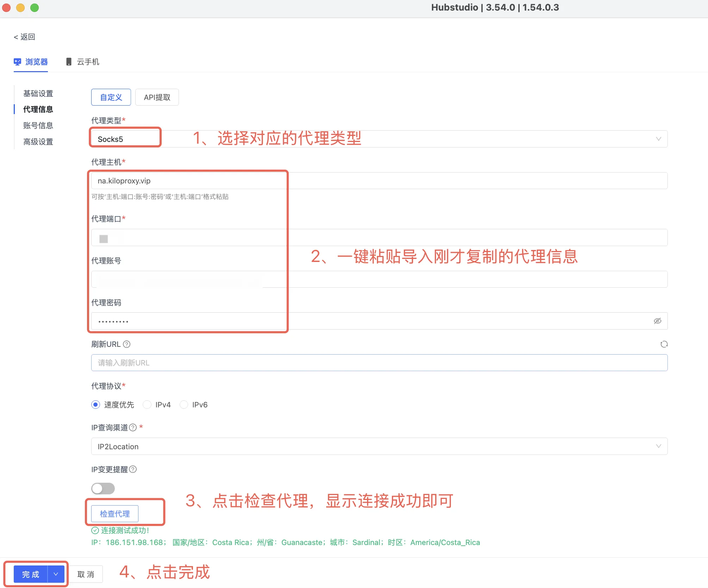Open 高级设置 section in sidebar

click(38, 142)
